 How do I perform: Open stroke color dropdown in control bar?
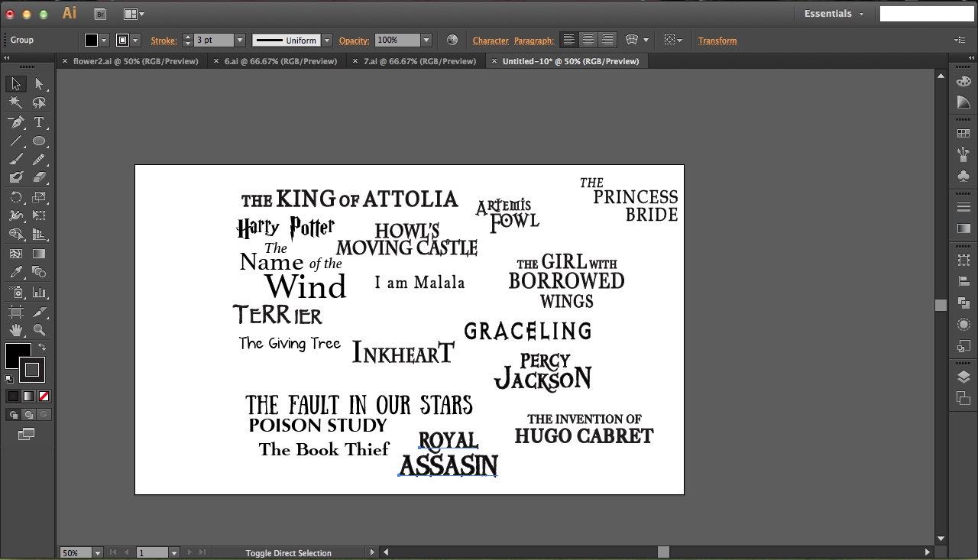[135, 40]
